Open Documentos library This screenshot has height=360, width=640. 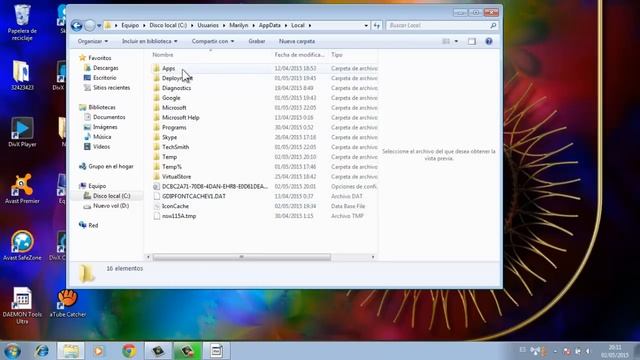[x=109, y=117]
